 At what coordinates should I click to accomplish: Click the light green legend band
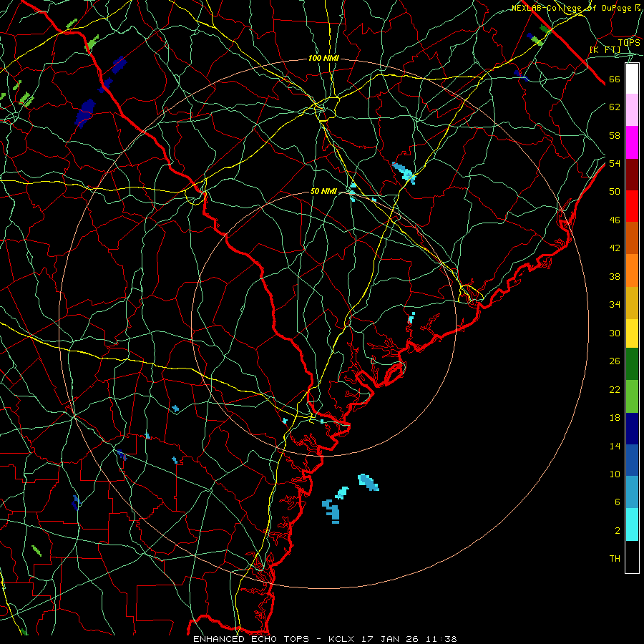point(632,396)
